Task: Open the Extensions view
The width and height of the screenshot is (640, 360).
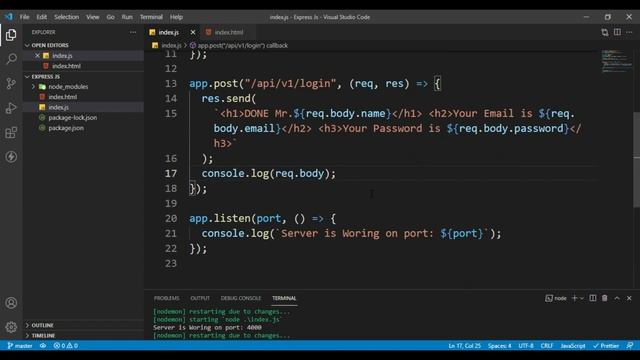Action: point(11,132)
